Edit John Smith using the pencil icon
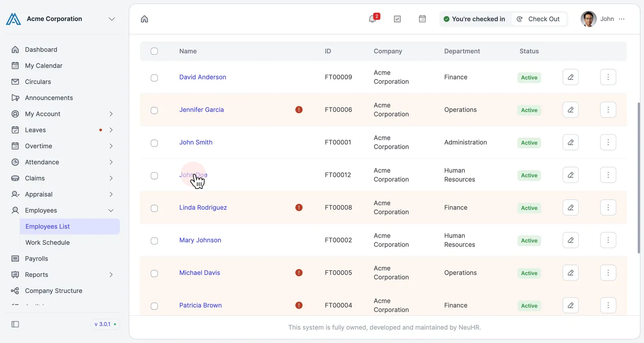Viewport: 644px width, 343px height. click(x=571, y=142)
